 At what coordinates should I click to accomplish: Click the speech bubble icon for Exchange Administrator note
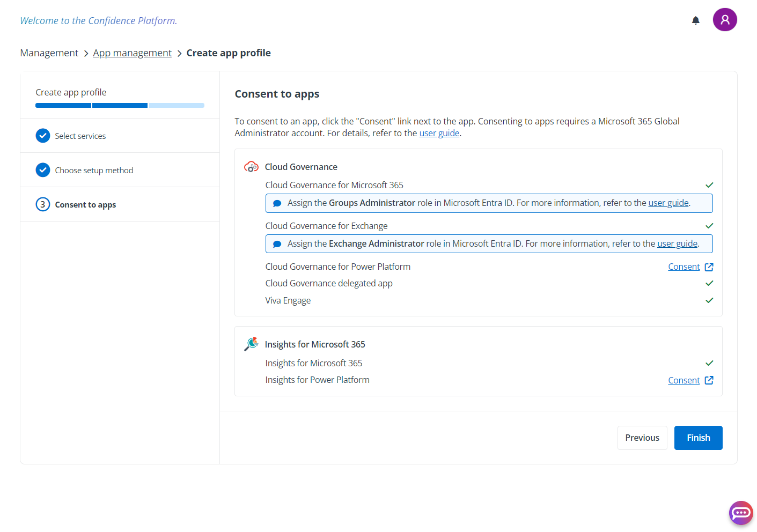(277, 243)
